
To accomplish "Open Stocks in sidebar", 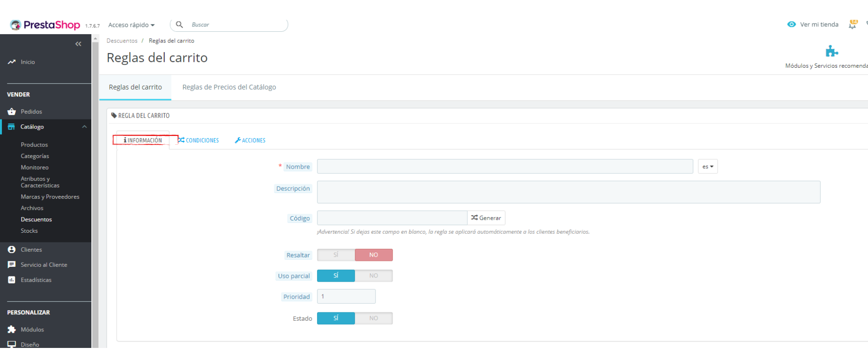I will point(29,231).
